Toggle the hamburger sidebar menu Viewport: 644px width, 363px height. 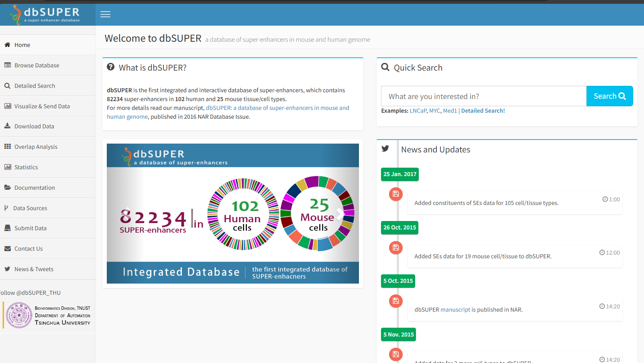click(105, 14)
